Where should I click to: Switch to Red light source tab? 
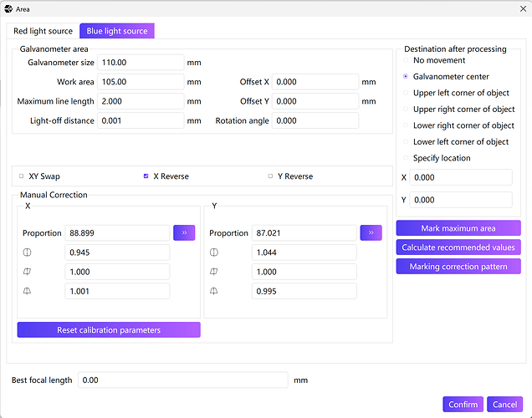point(43,31)
